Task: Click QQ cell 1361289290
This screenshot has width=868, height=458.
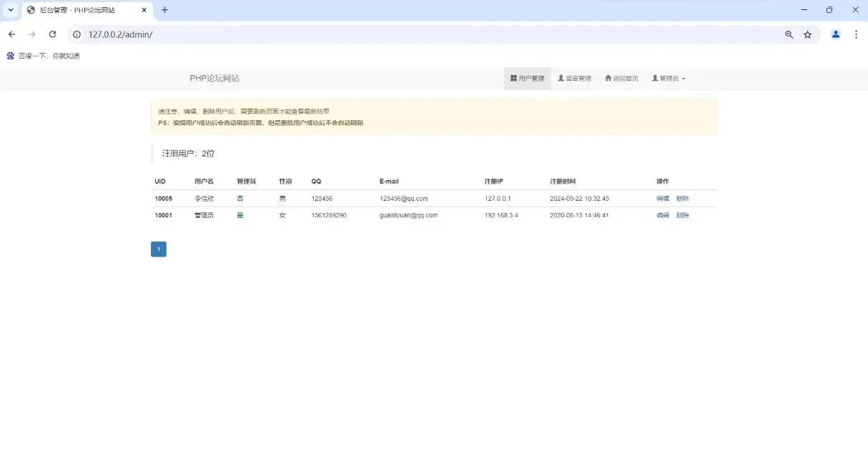Action: coord(329,215)
